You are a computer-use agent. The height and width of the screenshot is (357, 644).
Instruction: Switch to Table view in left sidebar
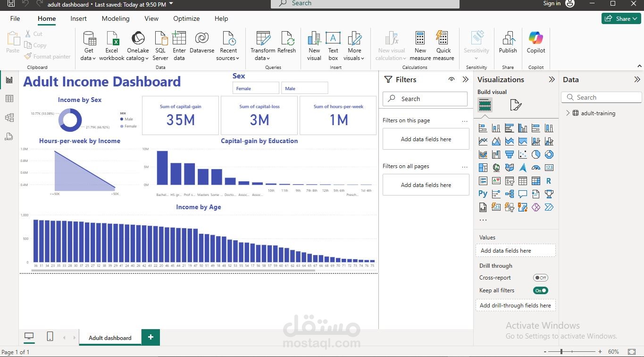pos(9,99)
